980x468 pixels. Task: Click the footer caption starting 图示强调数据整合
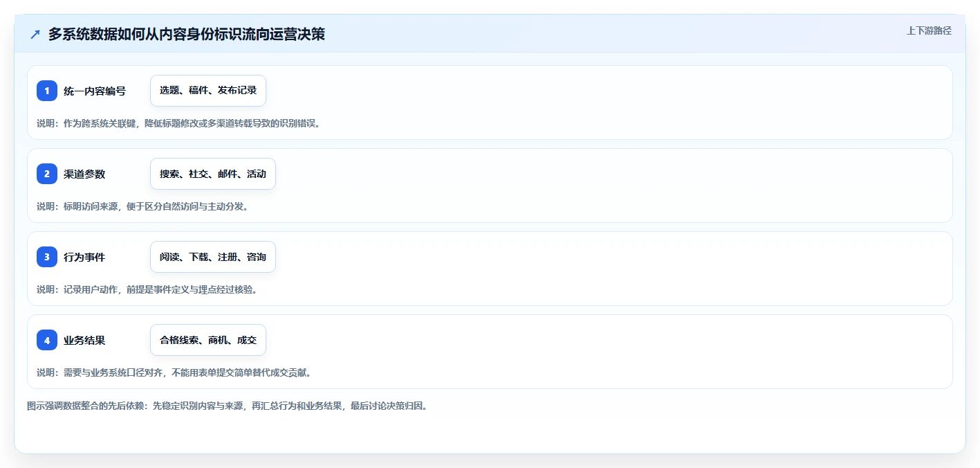click(x=228, y=406)
